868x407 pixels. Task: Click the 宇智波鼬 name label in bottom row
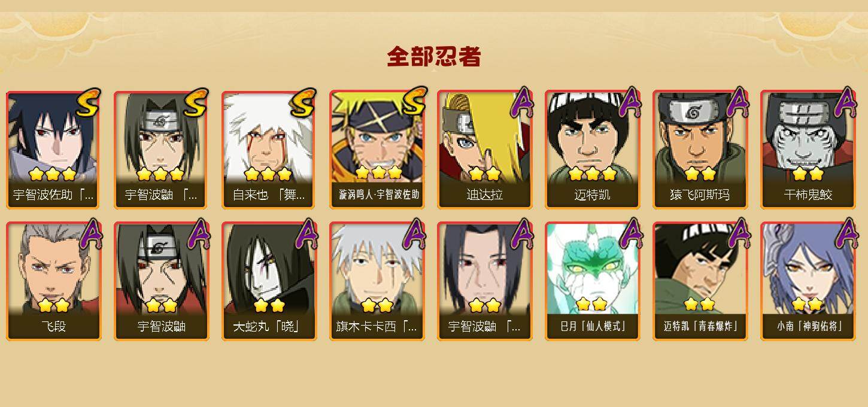pyautogui.click(x=162, y=327)
